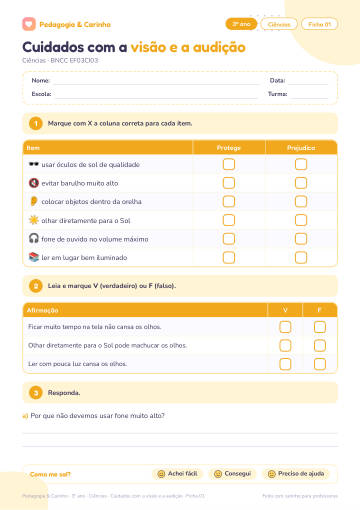
Task: Click the sunglasses icon in first row
Action: click(x=34, y=164)
